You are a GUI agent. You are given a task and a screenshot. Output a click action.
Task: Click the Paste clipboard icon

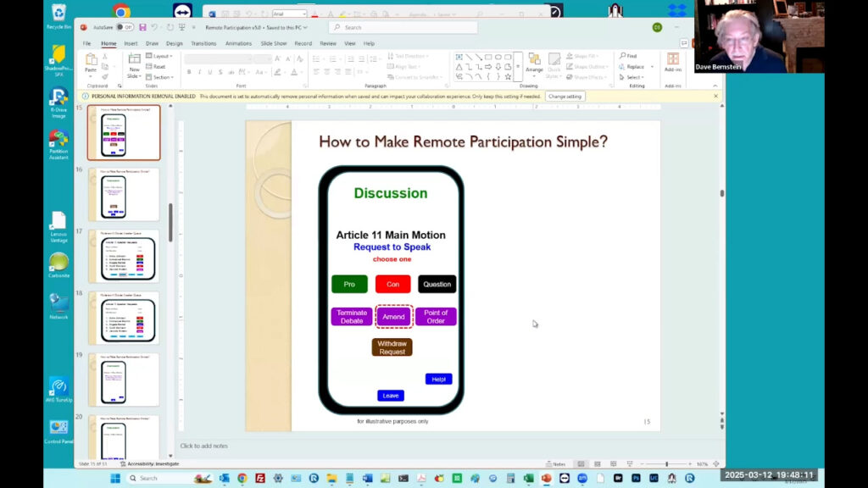[91, 63]
